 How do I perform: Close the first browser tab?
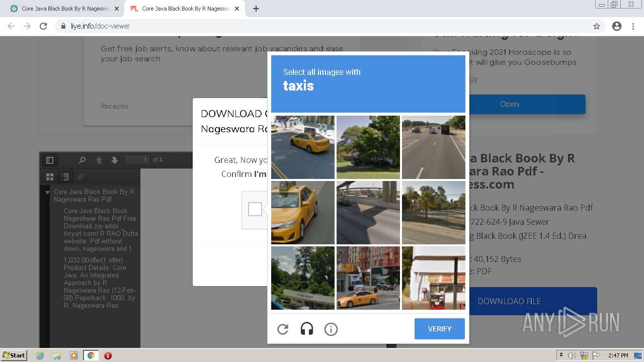coord(117,9)
